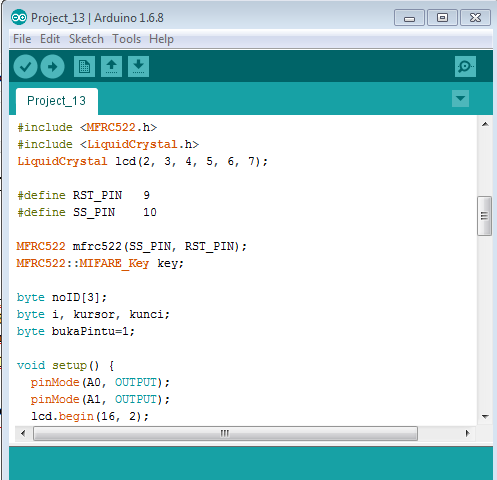This screenshot has width=497, height=480.
Task: Click the vertical scrollbar down arrow
Action: [485, 416]
